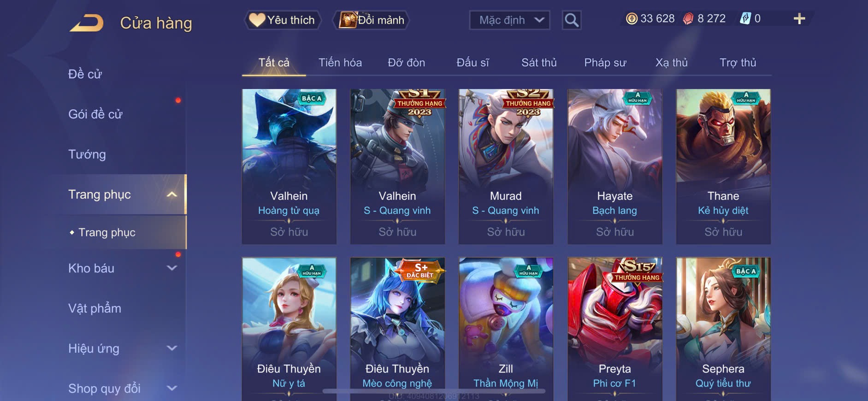Open Gói đề cử in sidebar
868x401 pixels.
click(95, 114)
